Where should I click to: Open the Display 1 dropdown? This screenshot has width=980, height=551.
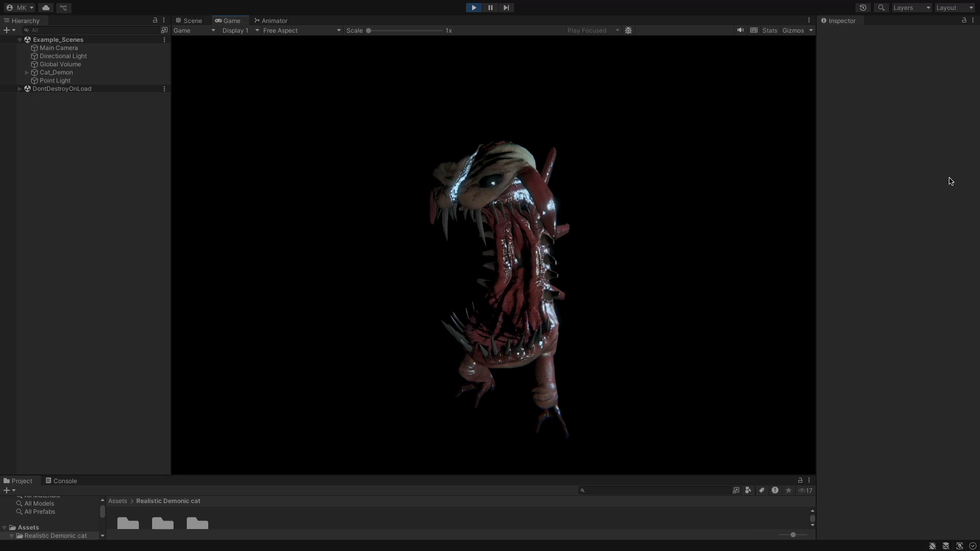[x=240, y=31]
